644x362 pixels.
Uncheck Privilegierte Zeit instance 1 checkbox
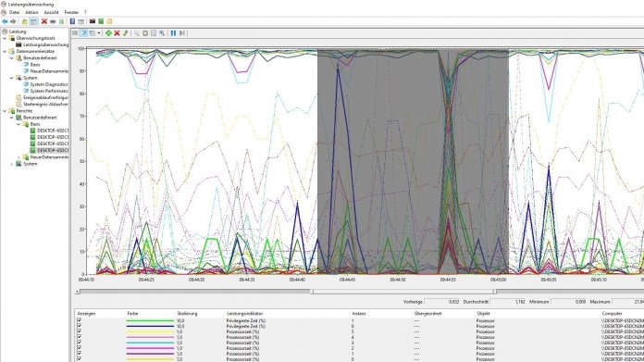pyautogui.click(x=80, y=320)
